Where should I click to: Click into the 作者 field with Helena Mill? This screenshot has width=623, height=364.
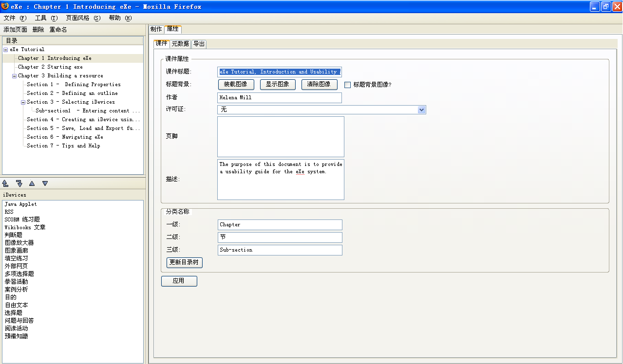[x=279, y=98]
